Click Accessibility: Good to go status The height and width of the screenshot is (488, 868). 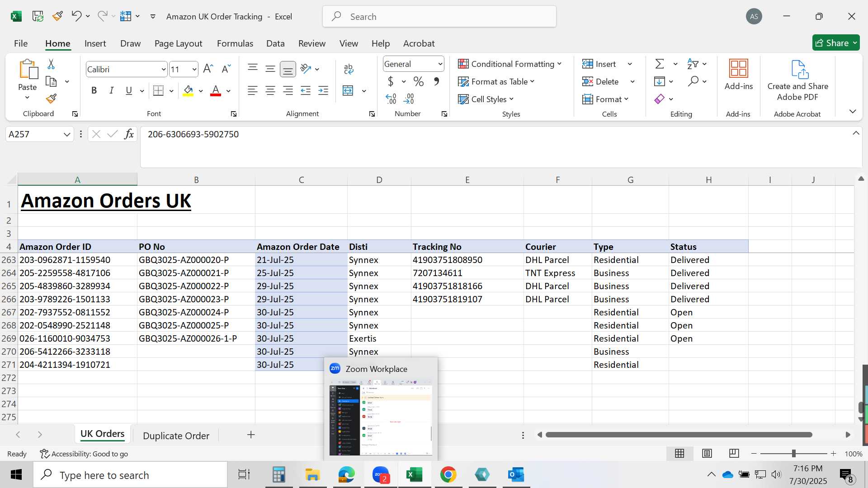point(84,454)
